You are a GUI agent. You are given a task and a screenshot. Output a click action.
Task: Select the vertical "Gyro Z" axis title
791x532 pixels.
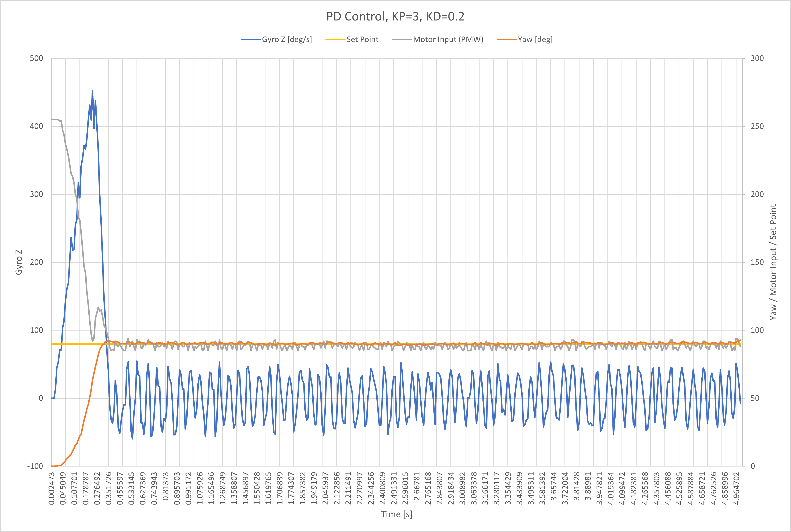coord(19,262)
